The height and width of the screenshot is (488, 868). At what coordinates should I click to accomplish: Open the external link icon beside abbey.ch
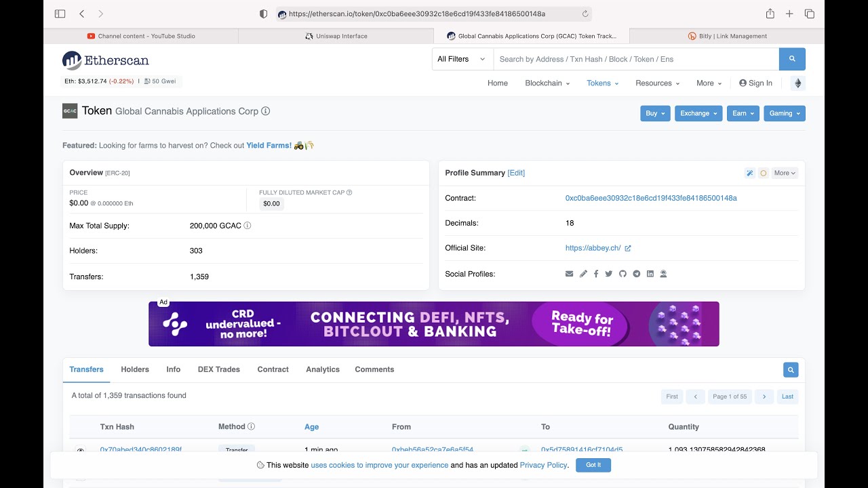[x=628, y=248]
